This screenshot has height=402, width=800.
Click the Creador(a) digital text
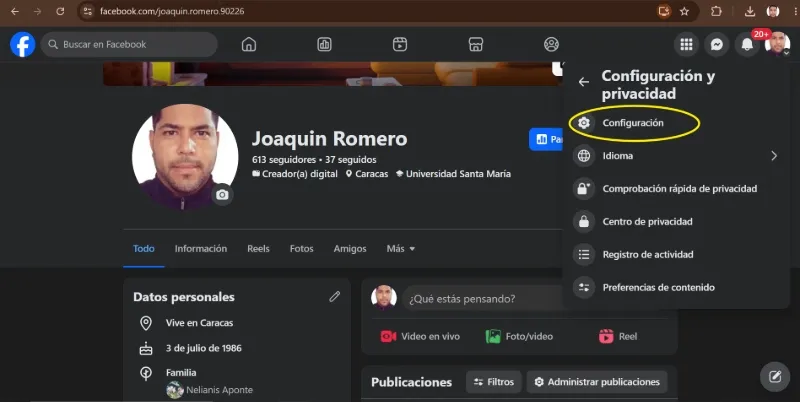point(299,174)
